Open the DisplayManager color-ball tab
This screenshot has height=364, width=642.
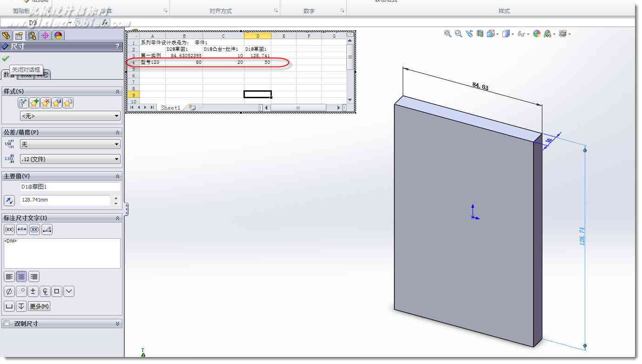(x=58, y=35)
